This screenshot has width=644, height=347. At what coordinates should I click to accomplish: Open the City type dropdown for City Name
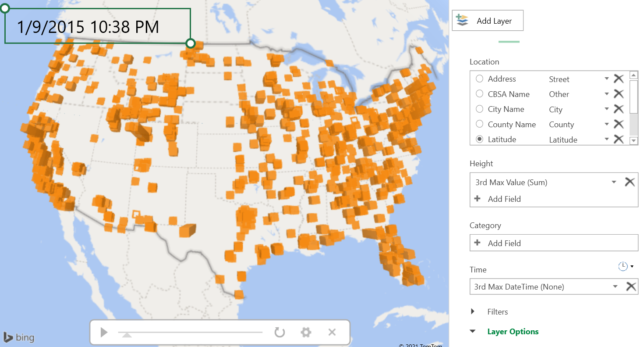click(607, 109)
